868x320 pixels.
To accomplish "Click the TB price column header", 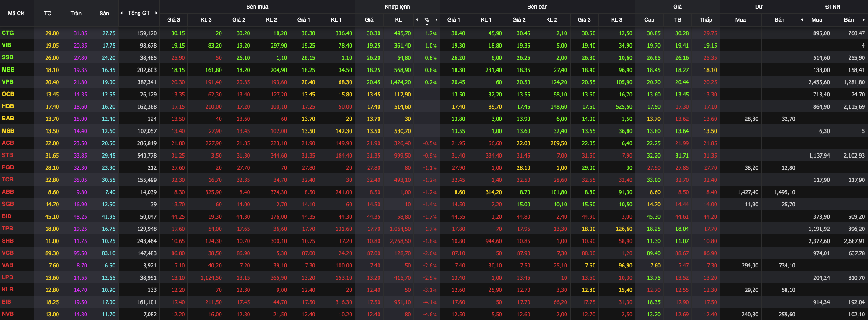I will point(677,20).
